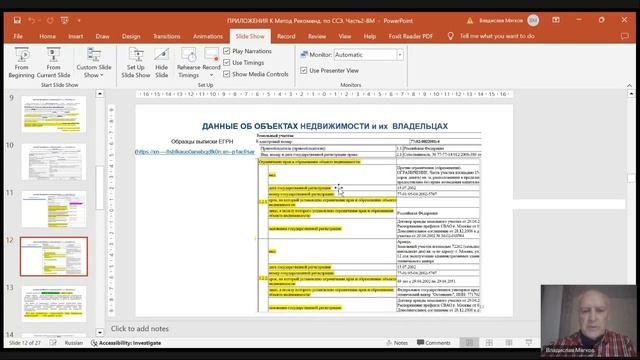Switch to the Animations tab

pos(208,36)
